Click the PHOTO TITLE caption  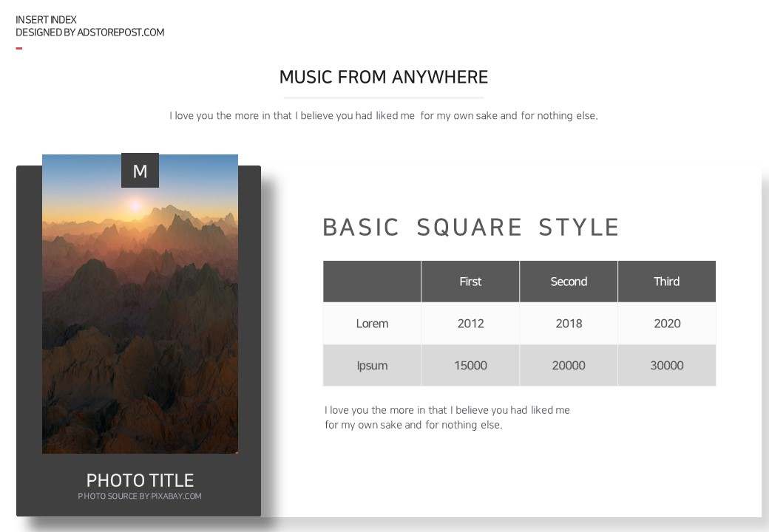coord(140,480)
